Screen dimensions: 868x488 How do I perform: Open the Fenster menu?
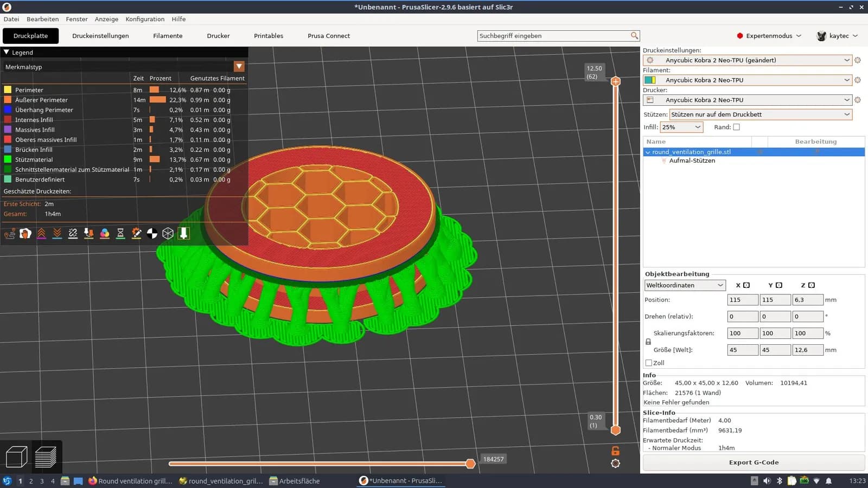[76, 19]
